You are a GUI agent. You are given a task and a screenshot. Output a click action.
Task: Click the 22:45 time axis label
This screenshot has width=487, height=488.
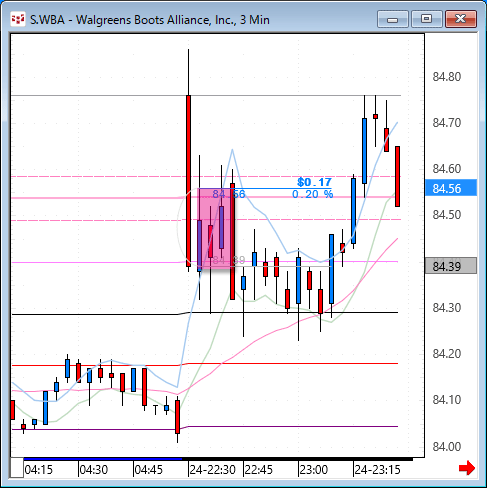(x=258, y=470)
